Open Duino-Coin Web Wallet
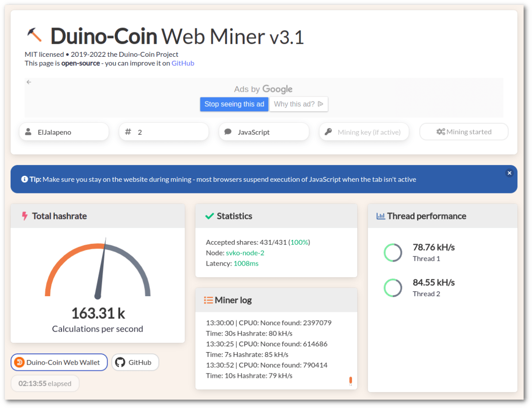 coord(59,362)
